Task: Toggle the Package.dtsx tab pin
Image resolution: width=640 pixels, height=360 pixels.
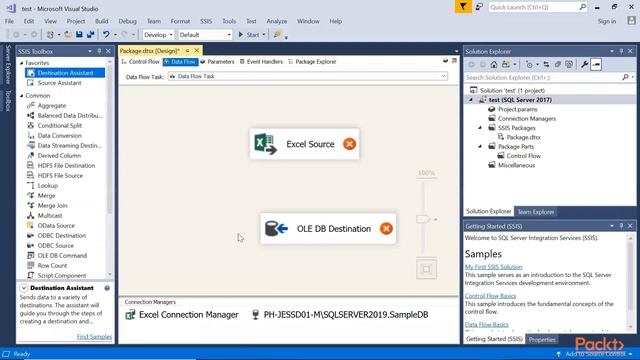Action: (187, 51)
